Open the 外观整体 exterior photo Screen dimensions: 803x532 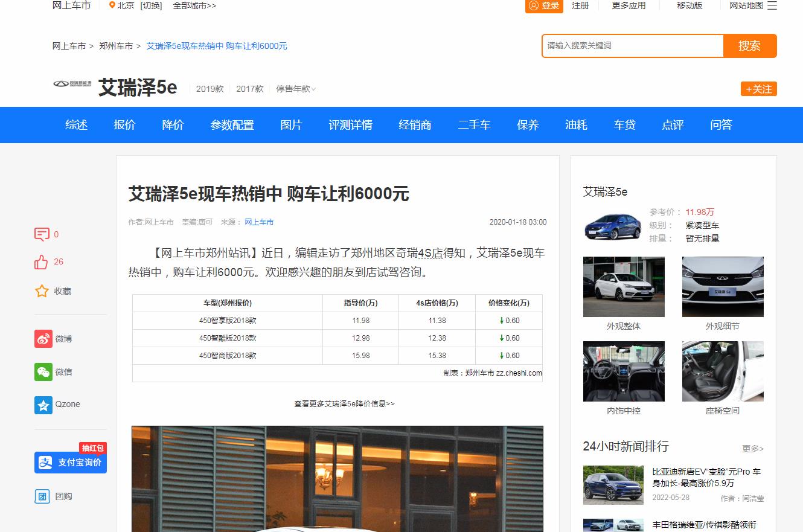point(624,287)
